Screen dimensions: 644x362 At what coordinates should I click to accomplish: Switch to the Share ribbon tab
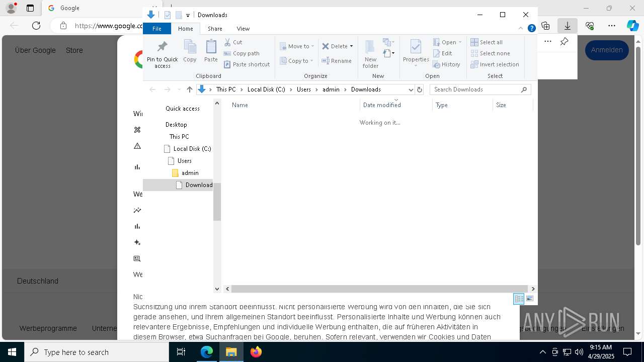pos(215,29)
